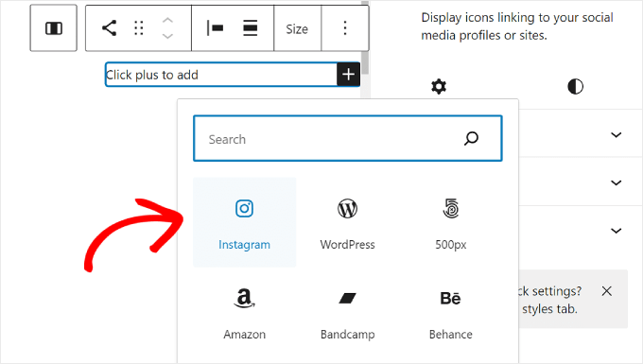The height and width of the screenshot is (364, 643).
Task: Select parent block columns icon
Action: point(54,28)
